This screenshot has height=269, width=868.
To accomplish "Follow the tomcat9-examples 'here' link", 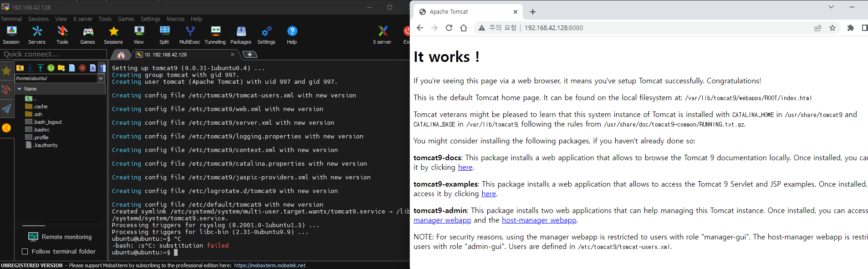I will coord(489,193).
